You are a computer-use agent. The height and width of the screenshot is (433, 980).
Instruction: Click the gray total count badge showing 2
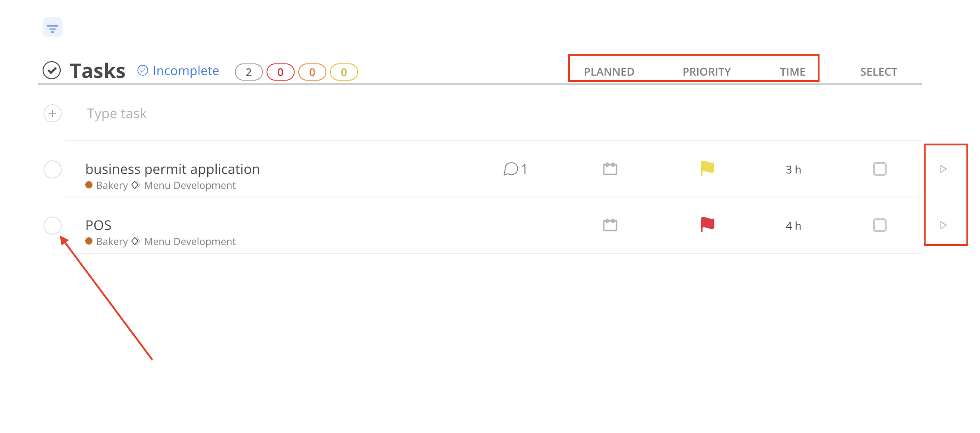(x=248, y=72)
